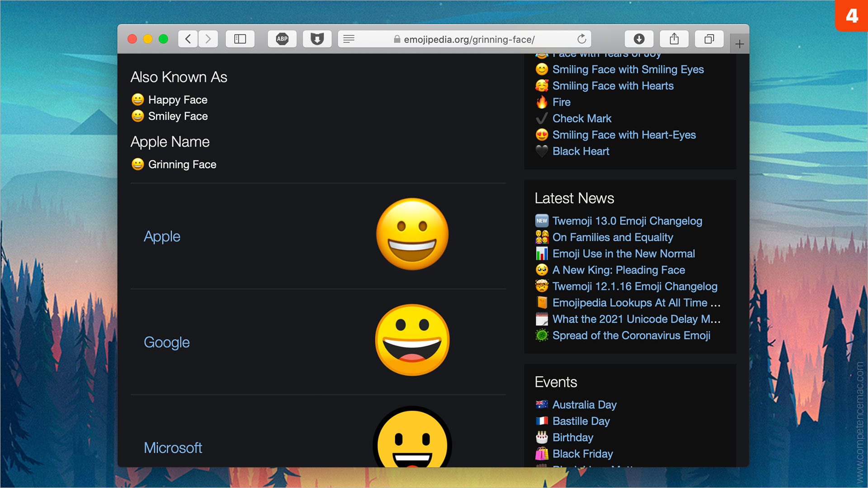
Task: Select Bastille Day from Events list
Action: tap(581, 421)
